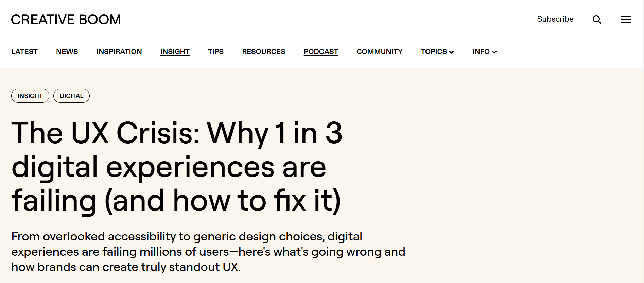The image size is (644, 283).
Task: Click the Subscribe link
Action: click(555, 19)
